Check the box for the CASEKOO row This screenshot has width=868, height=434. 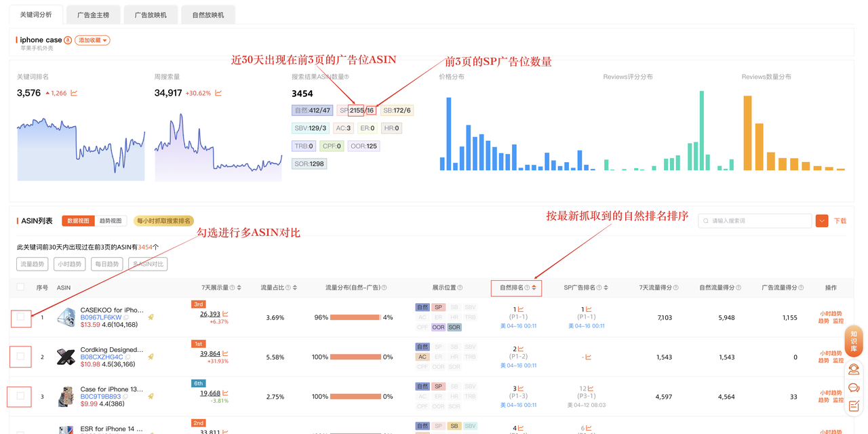(x=20, y=317)
